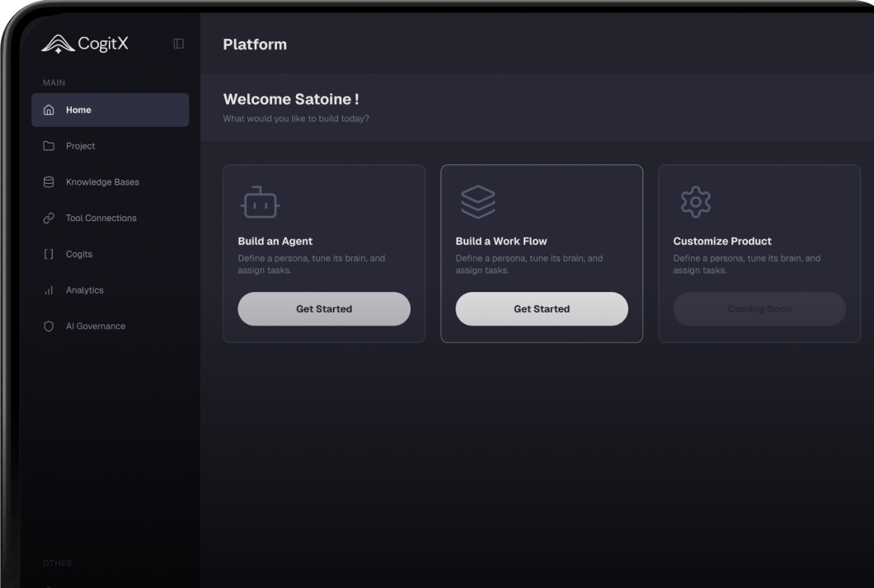
Task: Click the Analytics bar chart icon
Action: (49, 290)
